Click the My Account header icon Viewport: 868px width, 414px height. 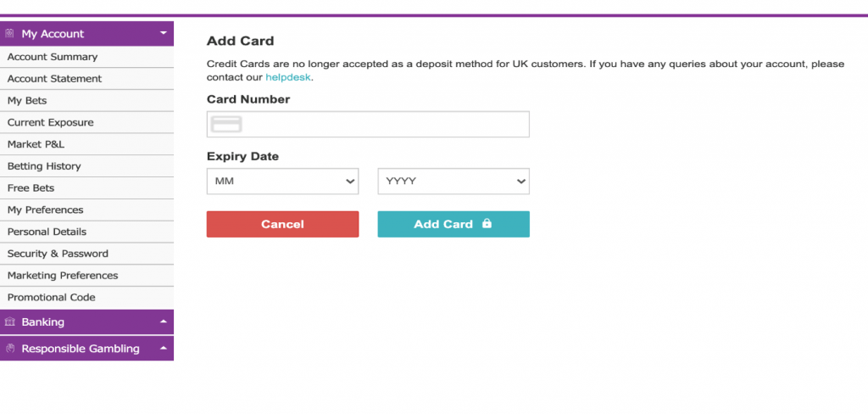pyautogui.click(x=9, y=34)
